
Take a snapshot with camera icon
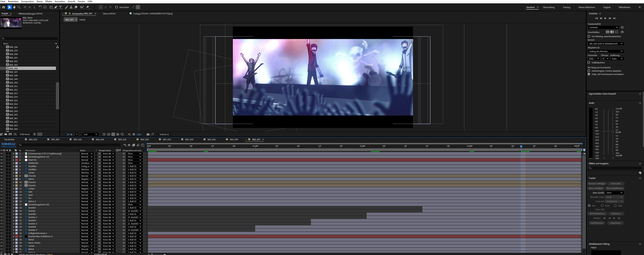tap(148, 134)
